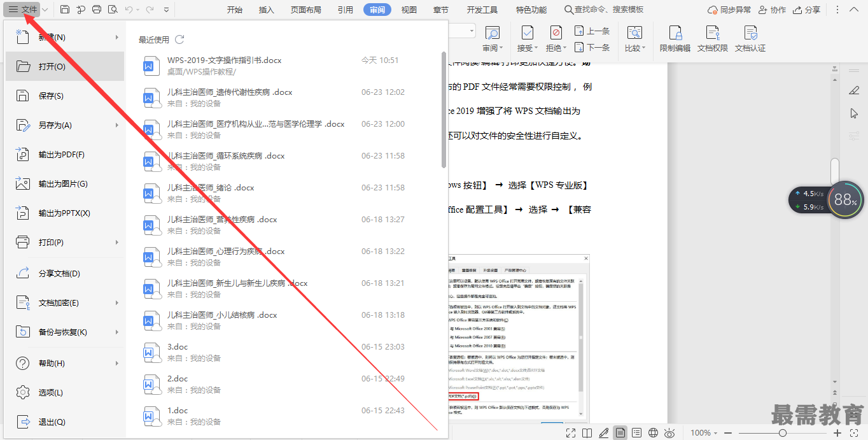The width and height of the screenshot is (868, 440).
Task: Open the 开始 ribbon tab
Action: [235, 10]
